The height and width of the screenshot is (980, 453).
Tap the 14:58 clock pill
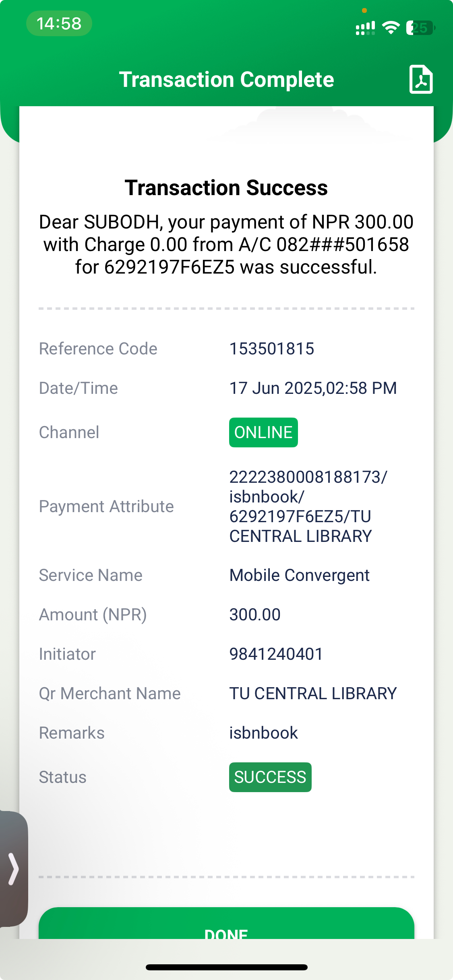[59, 23]
